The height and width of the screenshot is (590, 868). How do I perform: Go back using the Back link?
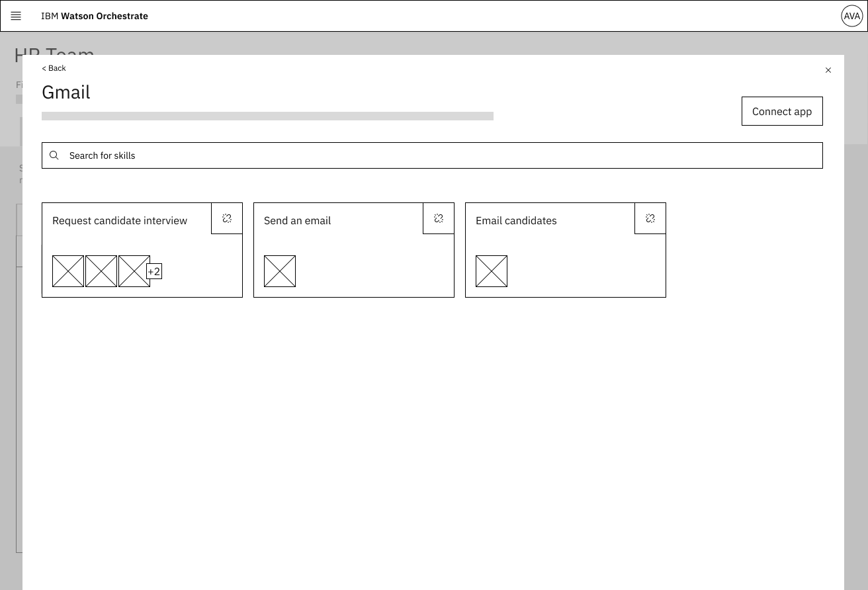[x=54, y=68]
